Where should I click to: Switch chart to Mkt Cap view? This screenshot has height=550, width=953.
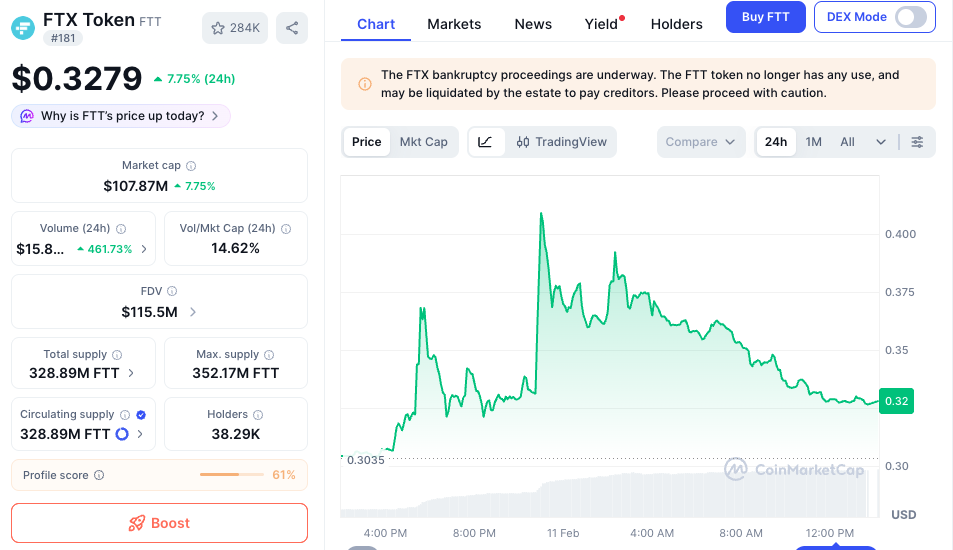pos(423,142)
